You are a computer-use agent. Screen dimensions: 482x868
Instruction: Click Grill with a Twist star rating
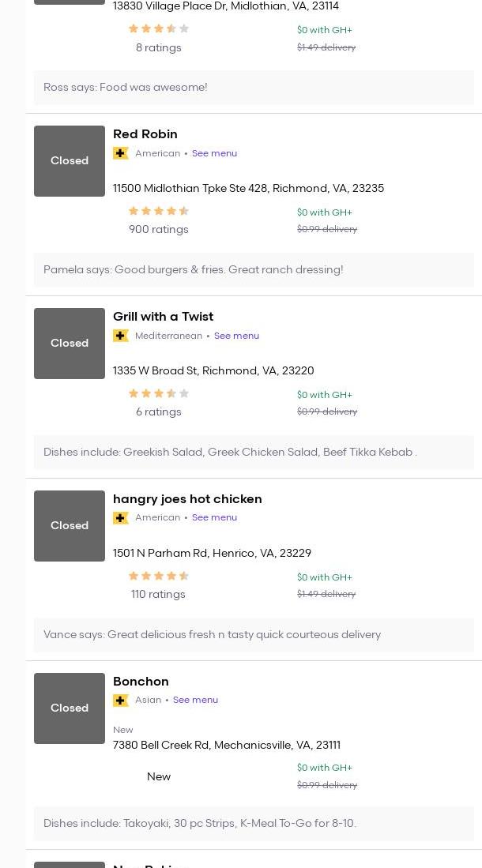(159, 393)
